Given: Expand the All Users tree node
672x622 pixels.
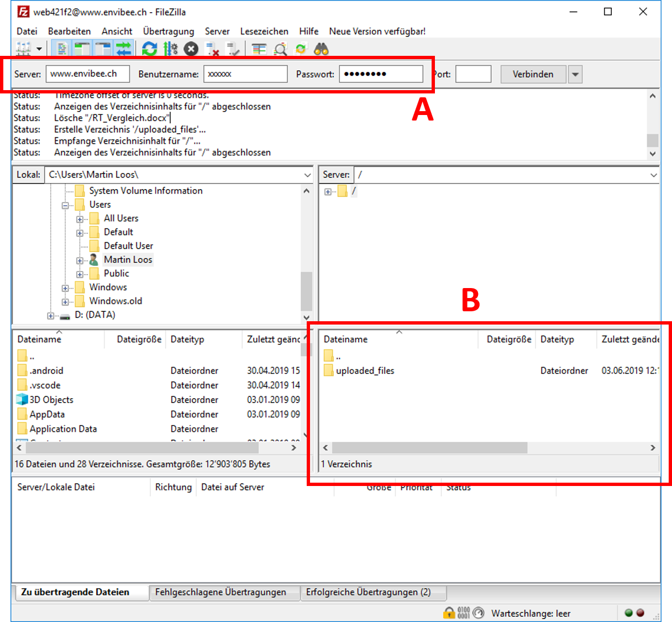Looking at the screenshot, I should 80,219.
